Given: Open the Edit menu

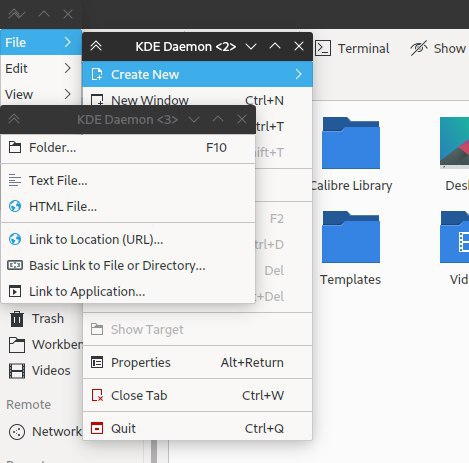Looking at the screenshot, I should coord(41,68).
